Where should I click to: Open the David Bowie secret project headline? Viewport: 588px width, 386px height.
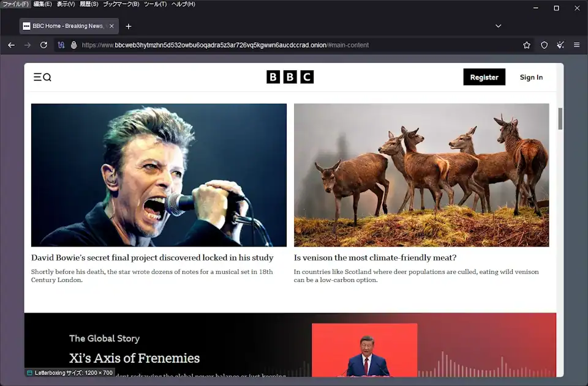tap(152, 258)
